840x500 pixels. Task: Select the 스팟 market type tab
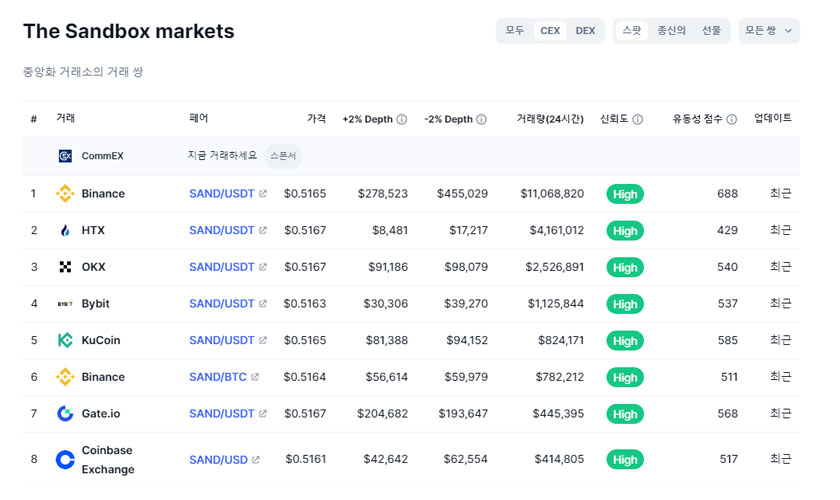click(632, 31)
